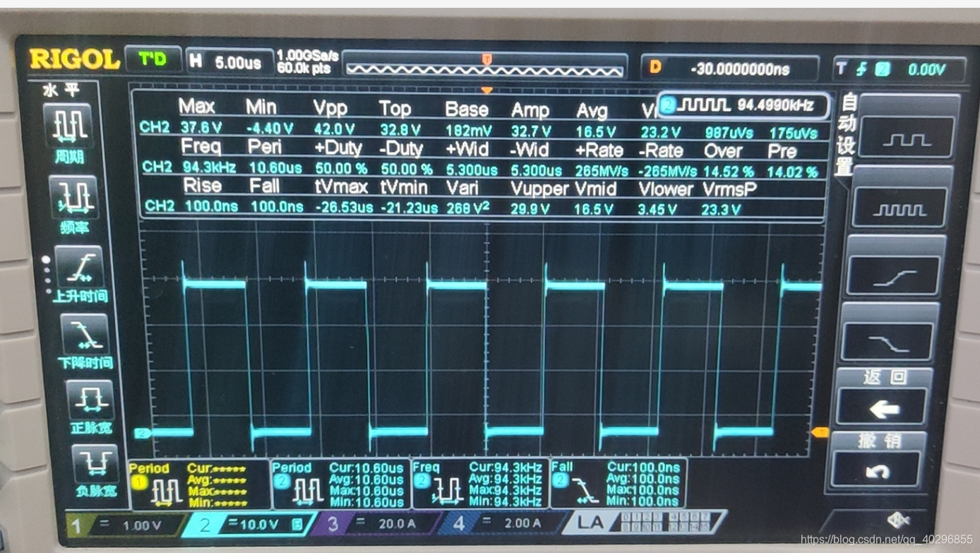Select the 正脉宽 positive pulse width icon
Screen dimensions: 980x553
90,400
